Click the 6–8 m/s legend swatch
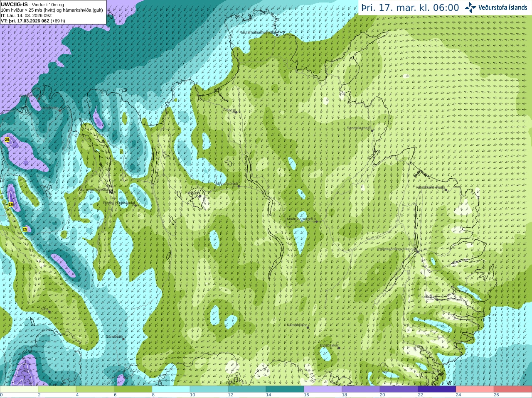 [x=133, y=389]
